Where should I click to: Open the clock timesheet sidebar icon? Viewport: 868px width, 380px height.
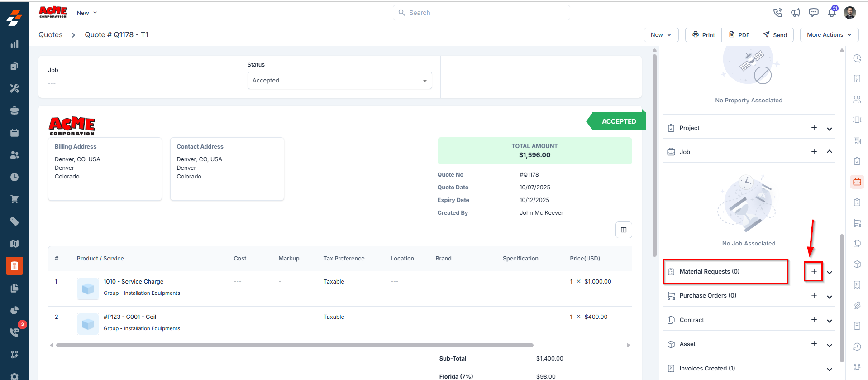[x=14, y=177]
